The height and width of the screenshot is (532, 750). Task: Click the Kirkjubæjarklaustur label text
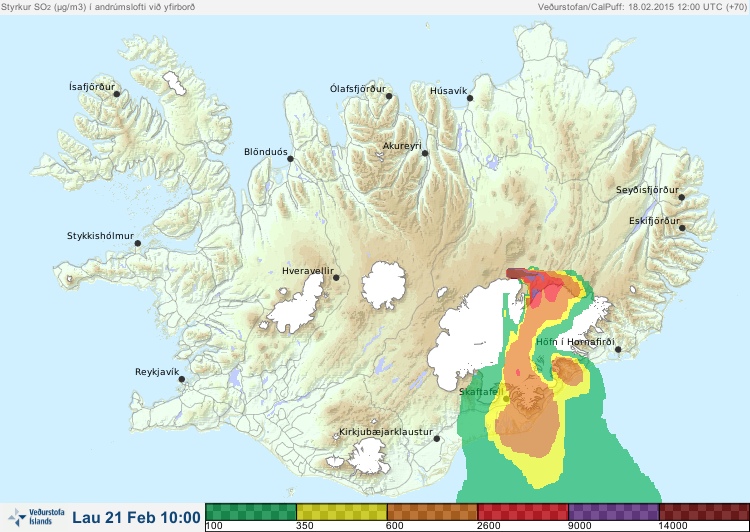click(386, 432)
